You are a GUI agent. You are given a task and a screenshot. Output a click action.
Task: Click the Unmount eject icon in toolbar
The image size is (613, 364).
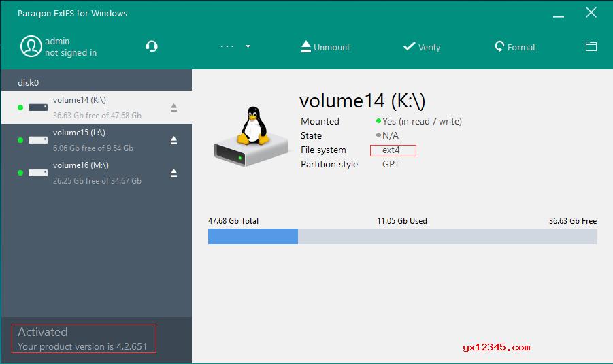point(306,46)
